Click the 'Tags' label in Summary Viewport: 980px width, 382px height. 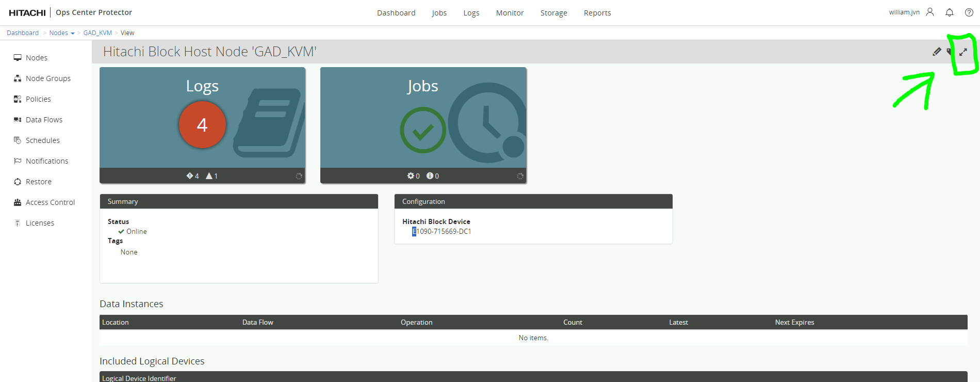pos(116,241)
